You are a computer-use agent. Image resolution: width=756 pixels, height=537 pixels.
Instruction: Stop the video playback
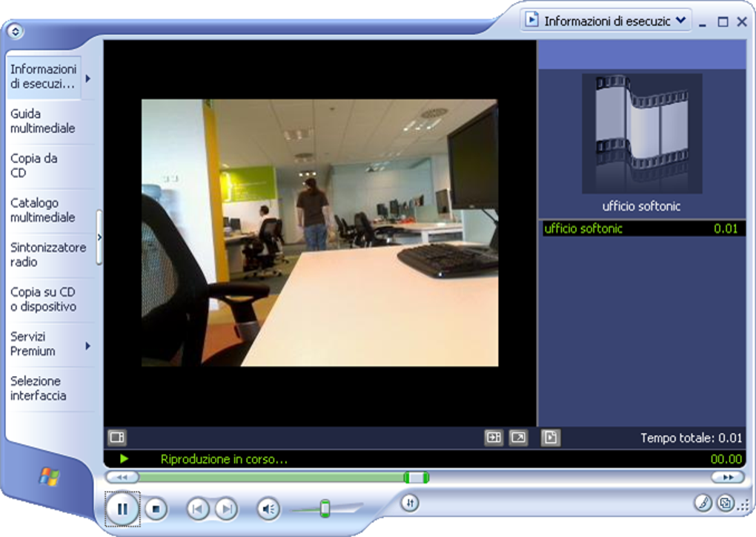156,509
